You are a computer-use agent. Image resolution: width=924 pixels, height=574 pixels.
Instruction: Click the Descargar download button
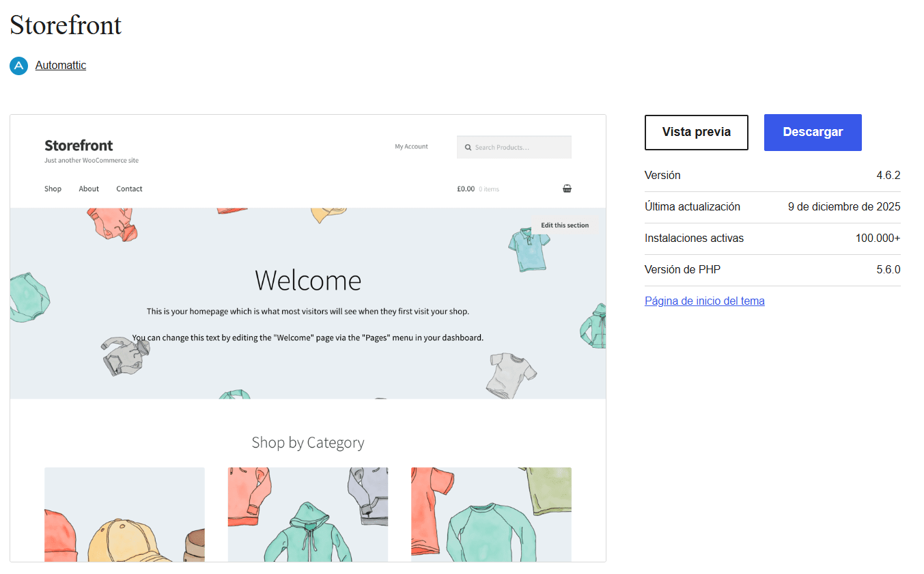pos(812,133)
